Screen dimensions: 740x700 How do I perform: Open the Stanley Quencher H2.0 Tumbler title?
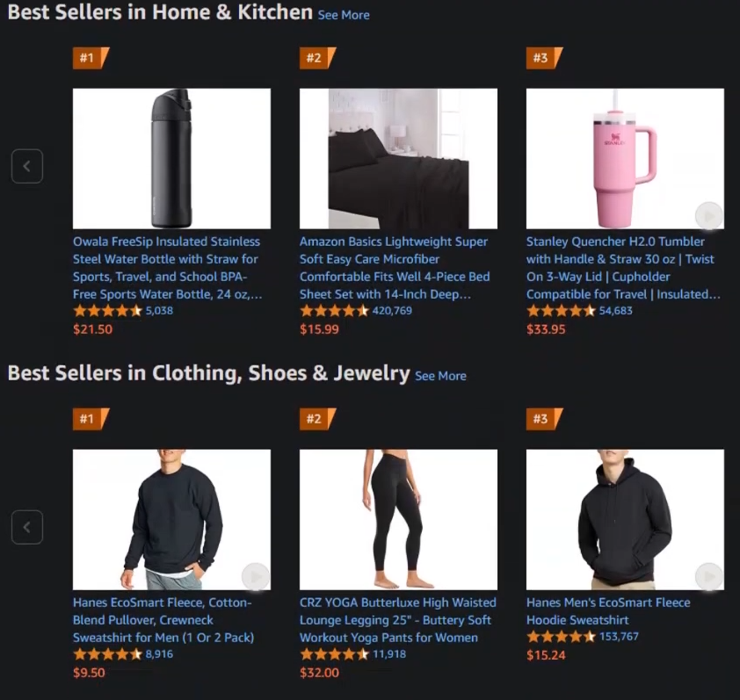(x=623, y=268)
